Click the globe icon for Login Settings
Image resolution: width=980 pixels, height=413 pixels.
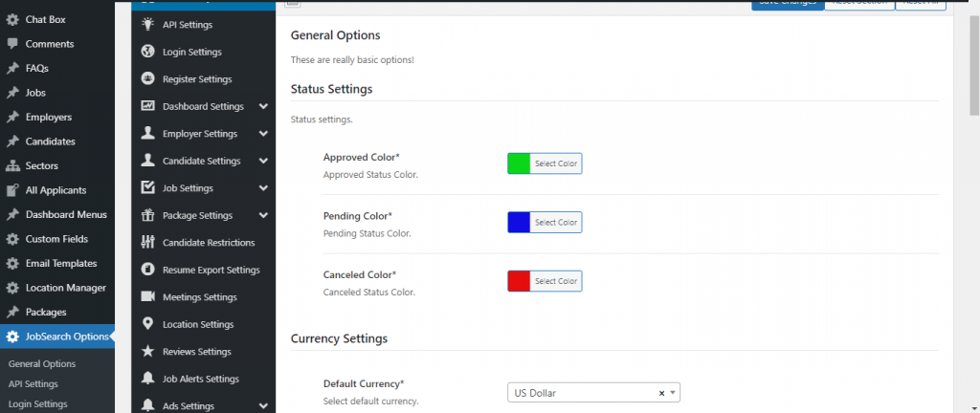coord(148,52)
